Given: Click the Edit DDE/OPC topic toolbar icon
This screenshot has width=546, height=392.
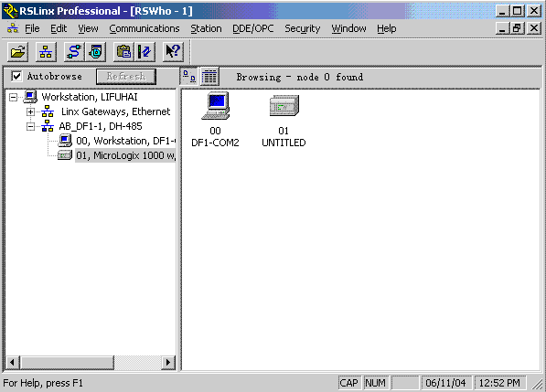Looking at the screenshot, I should [x=145, y=52].
